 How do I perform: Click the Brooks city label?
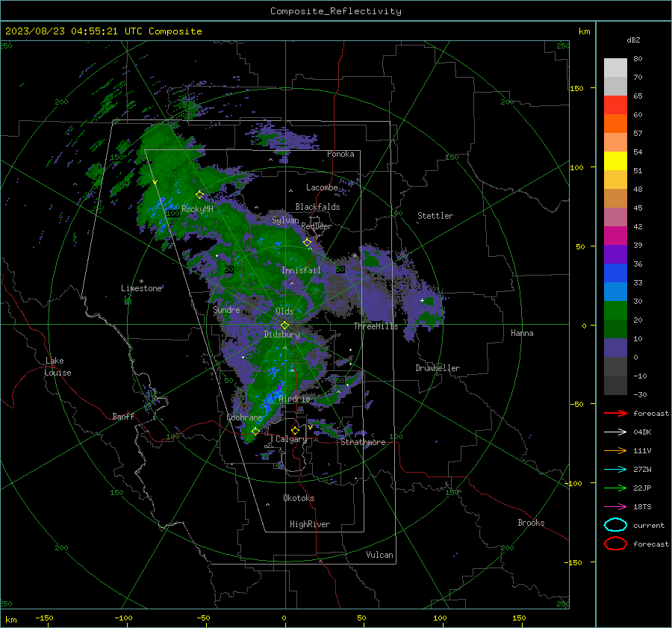click(531, 523)
